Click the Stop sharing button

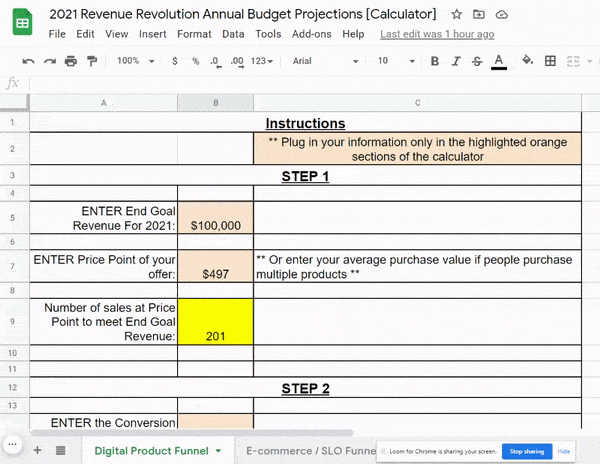(526, 452)
